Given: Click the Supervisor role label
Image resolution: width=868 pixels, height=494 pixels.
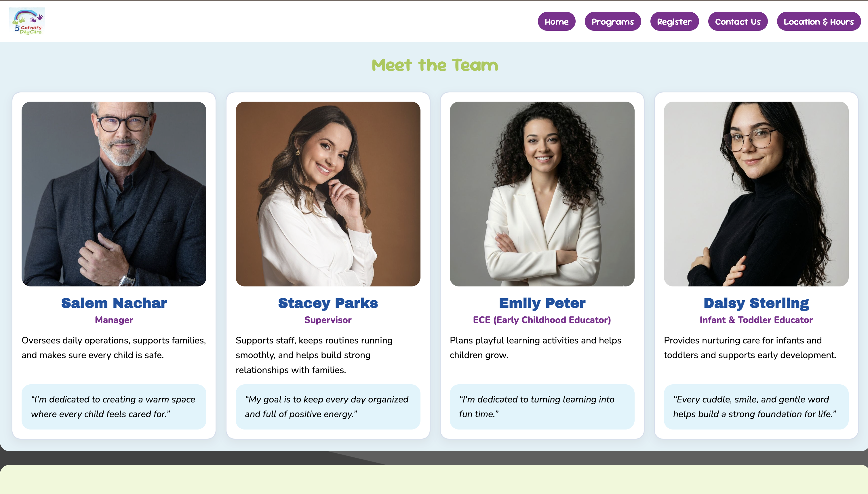Looking at the screenshot, I should click(328, 320).
